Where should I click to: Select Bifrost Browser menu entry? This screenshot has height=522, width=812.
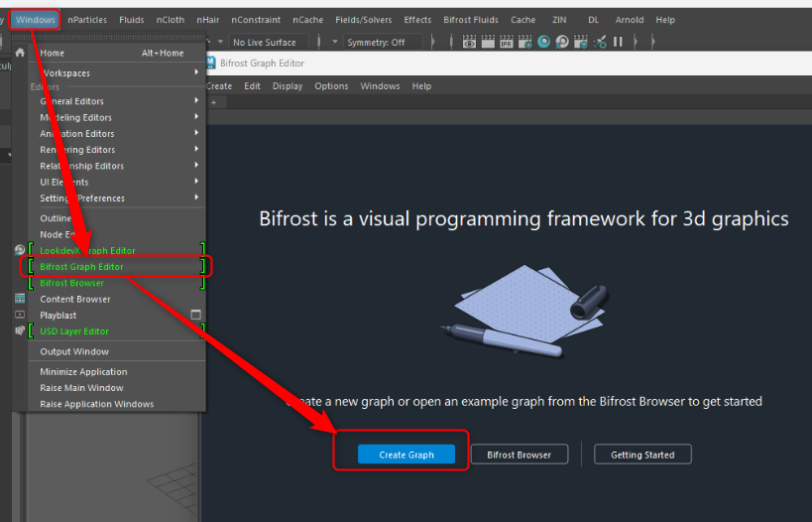(x=117, y=283)
